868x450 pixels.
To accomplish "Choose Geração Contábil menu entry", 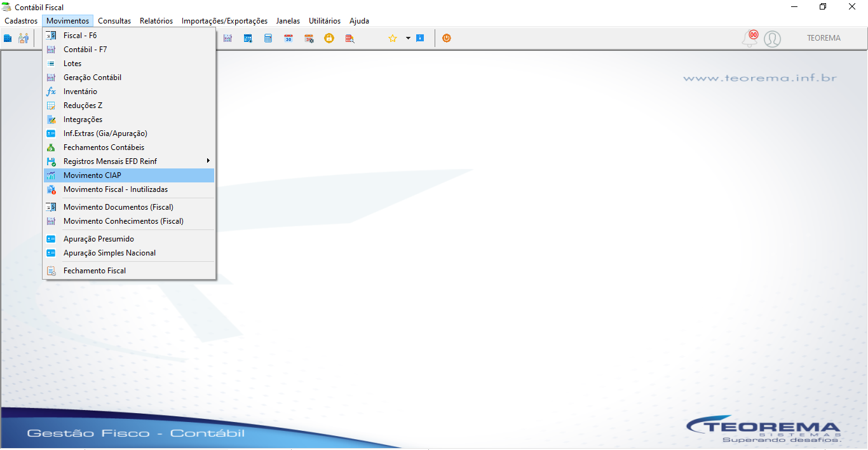I will [129, 78].
